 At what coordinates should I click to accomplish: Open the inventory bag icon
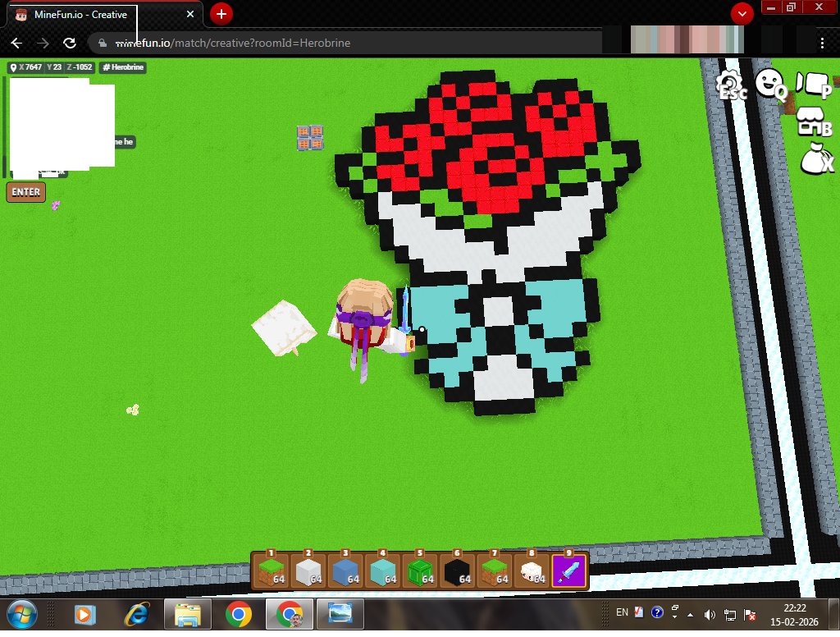(x=815, y=157)
